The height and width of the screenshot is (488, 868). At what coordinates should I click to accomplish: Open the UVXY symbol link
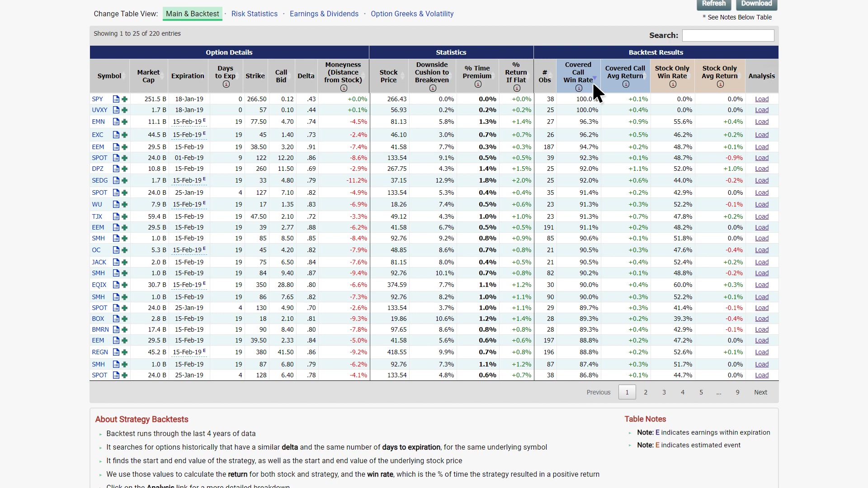pos(99,110)
